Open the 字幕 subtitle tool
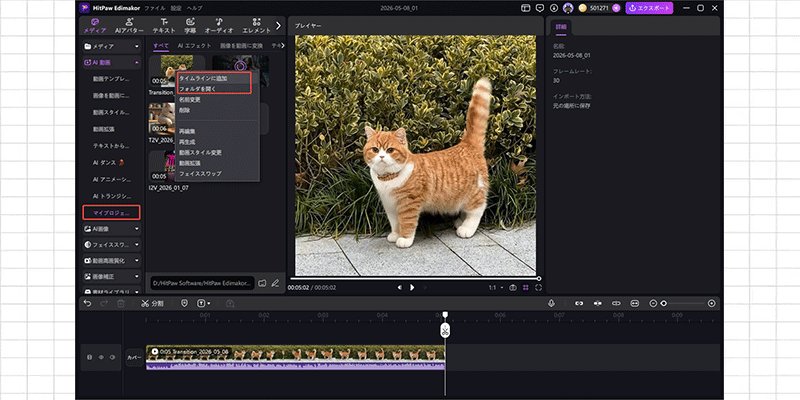Viewport: 800px width, 400px height. (190, 26)
